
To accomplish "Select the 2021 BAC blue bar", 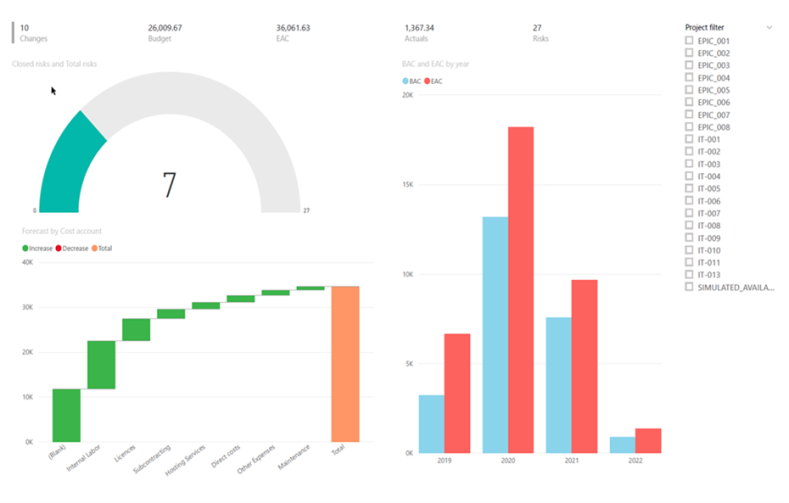I will click(x=559, y=385).
